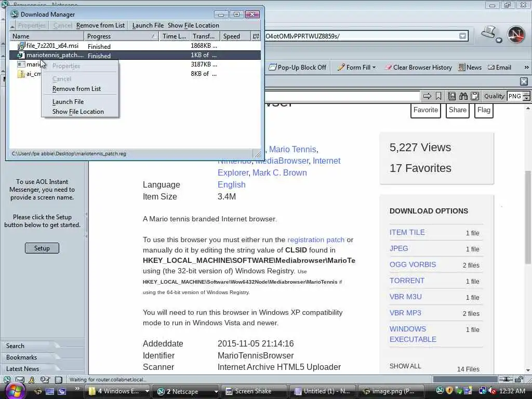The height and width of the screenshot is (399, 532).
Task: Click the Netscape throbber logo icon
Action: [516, 35]
